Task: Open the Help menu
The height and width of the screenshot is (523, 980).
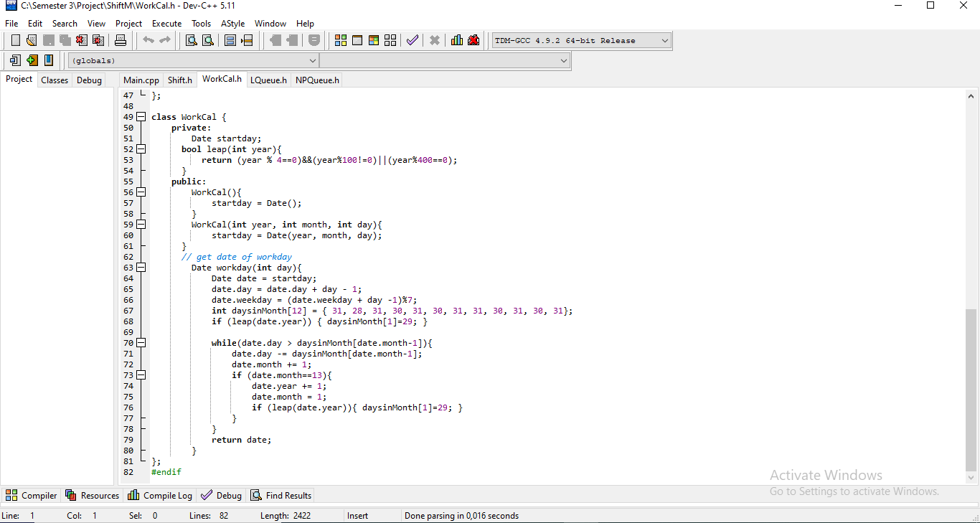Action: pos(306,24)
